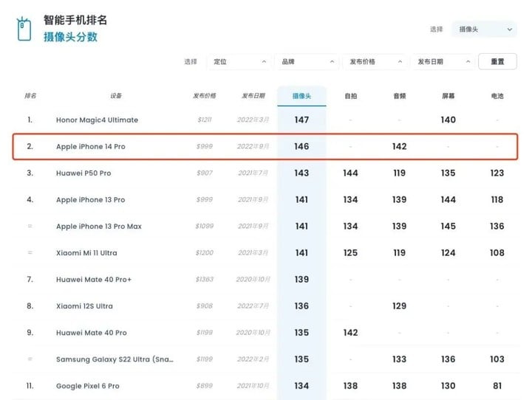Click battery score 123 for Huawei P50 Pro
The image size is (532, 400).
coord(497,173)
